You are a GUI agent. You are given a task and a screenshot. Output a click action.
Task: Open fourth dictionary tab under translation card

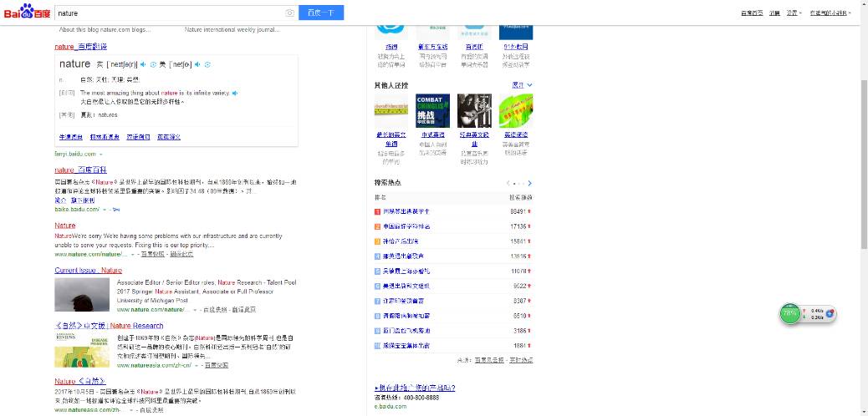click(169, 137)
